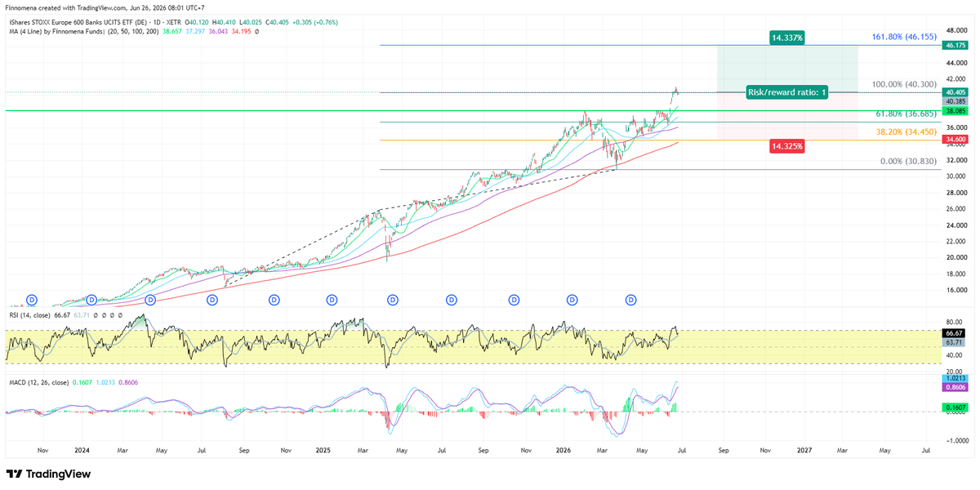Click the RSI 66.67 value tag on axis
Viewport: 980px width, 490px height.
(955, 333)
